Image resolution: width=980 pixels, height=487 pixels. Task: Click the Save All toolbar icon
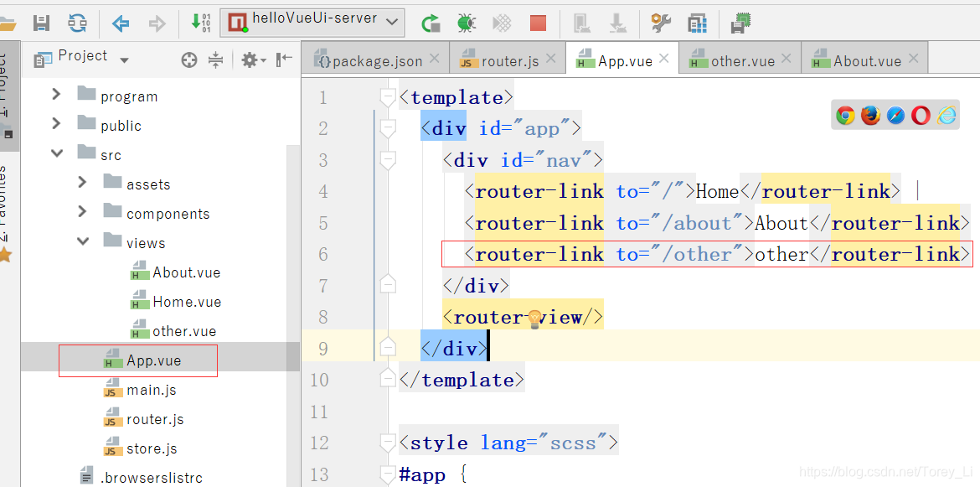(x=41, y=23)
